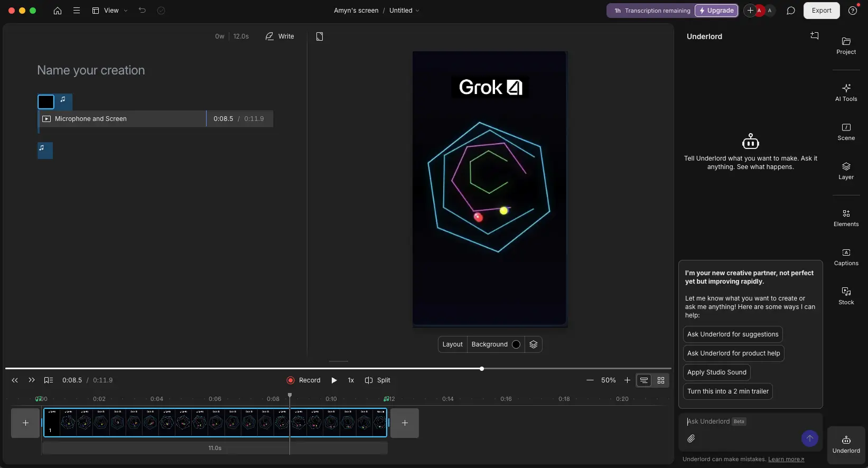The height and width of the screenshot is (468, 868).
Task: Open the AI Tools panel
Action: coord(846,92)
